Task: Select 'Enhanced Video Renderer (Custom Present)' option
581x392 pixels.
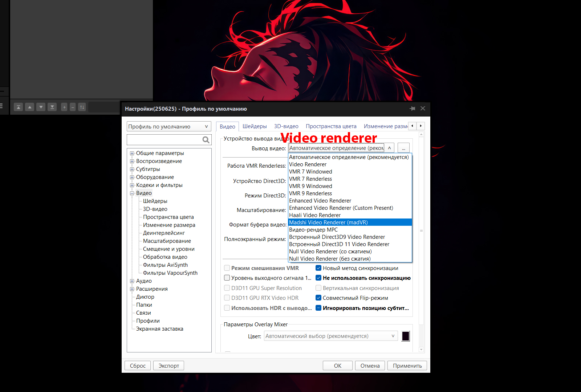Action: tap(350, 208)
